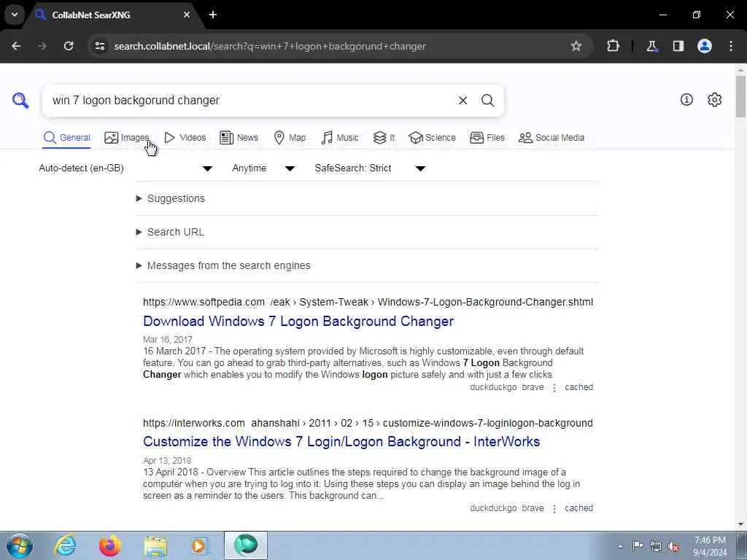The height and width of the screenshot is (560, 747).
Task: Open the Chrome three-dot menu
Action: (x=731, y=46)
